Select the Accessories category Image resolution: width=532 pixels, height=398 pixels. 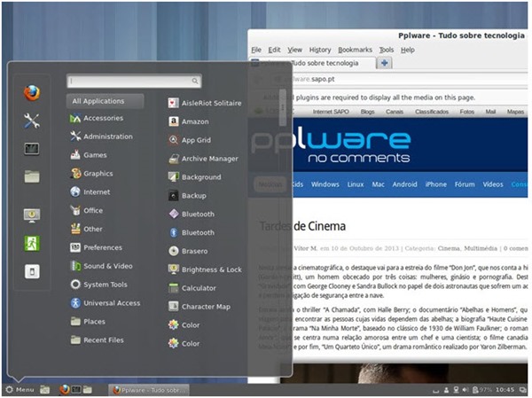pos(97,118)
